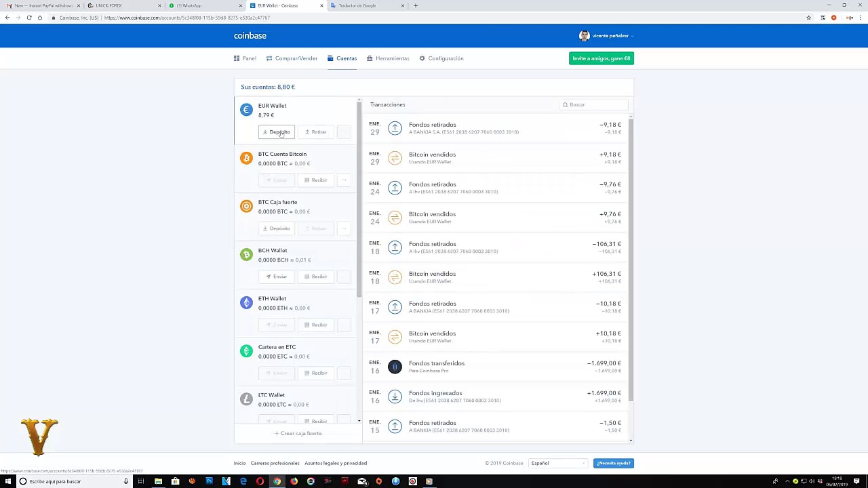
Task: Open BTC Caja fuerte more options menu
Action: click(344, 228)
